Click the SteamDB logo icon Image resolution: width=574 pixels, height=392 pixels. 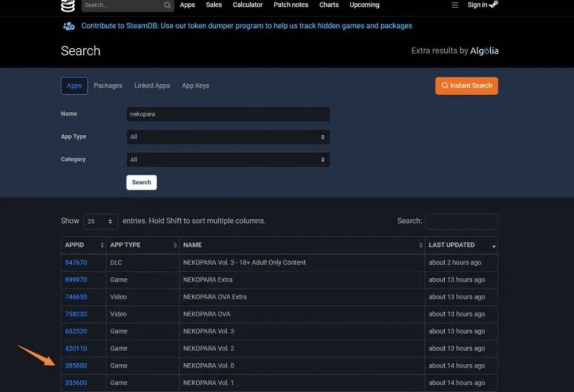click(x=68, y=6)
